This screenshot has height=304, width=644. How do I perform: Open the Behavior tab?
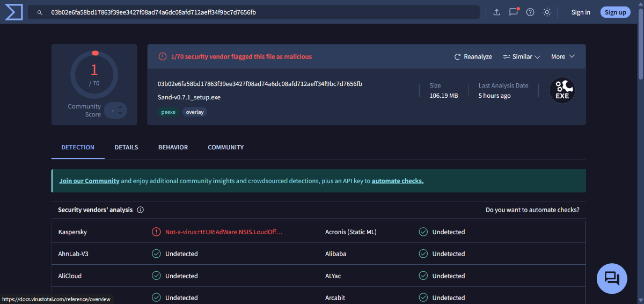coord(173,147)
